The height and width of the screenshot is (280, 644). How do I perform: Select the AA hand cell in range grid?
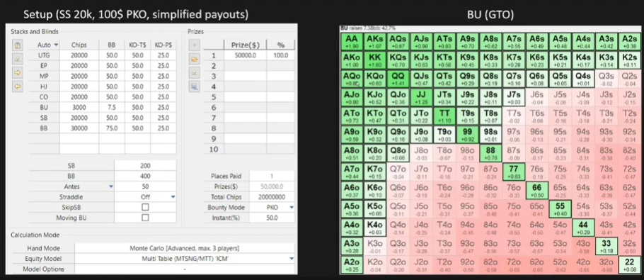352,42
